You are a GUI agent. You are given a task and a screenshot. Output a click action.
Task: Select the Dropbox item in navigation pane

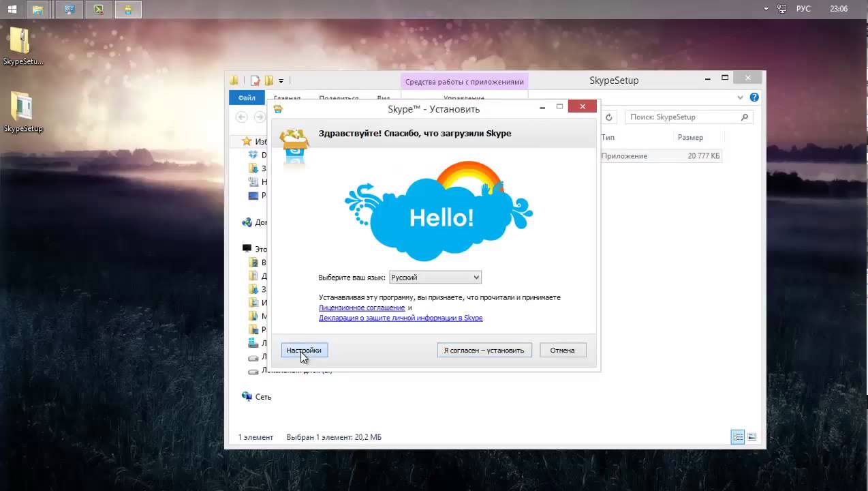(253, 155)
